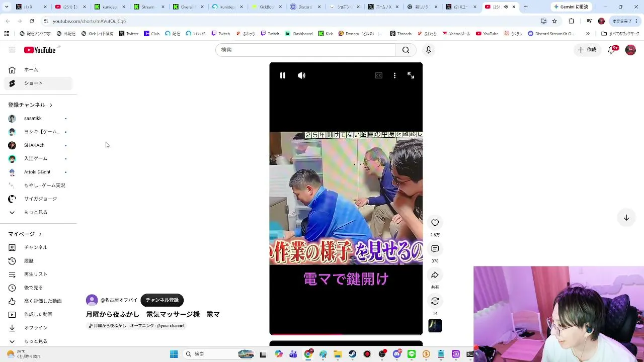Open 再生リスト playlists
Viewport: 644px width, 362px height.
pos(38,275)
